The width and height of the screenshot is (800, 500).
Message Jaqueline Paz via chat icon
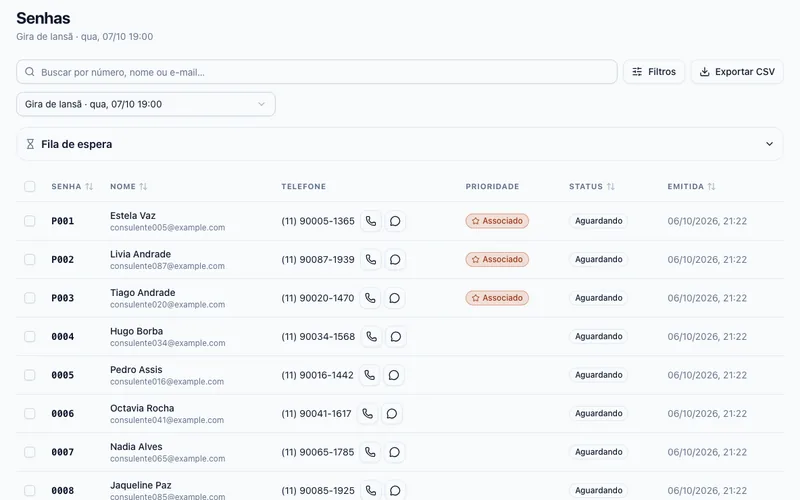point(395,491)
